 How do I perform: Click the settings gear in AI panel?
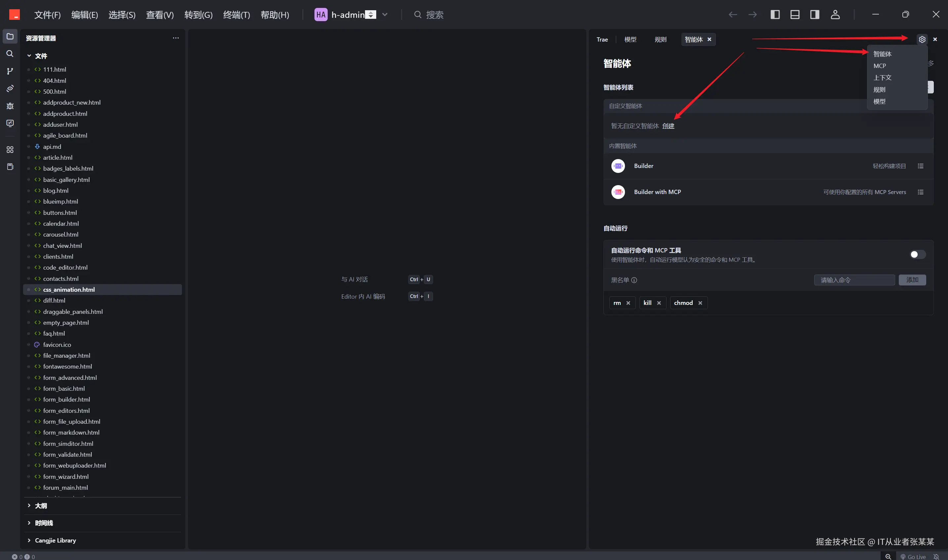[922, 39]
